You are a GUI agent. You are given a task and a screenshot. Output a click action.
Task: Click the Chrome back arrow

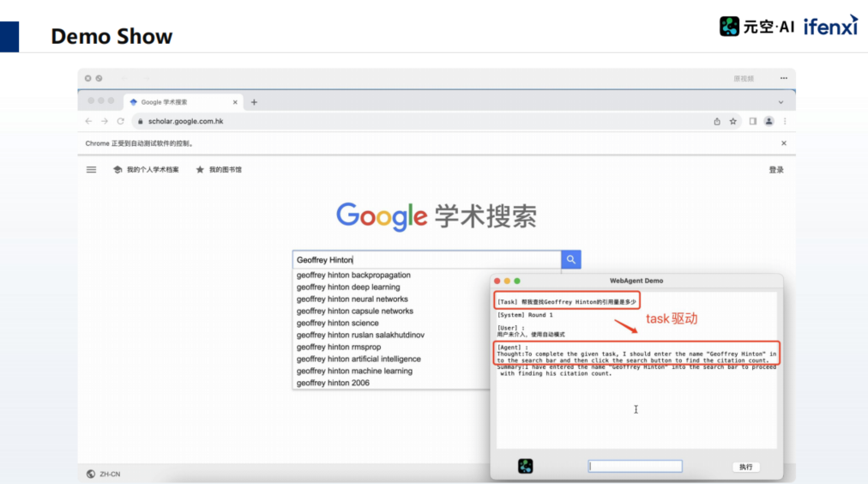(x=88, y=121)
